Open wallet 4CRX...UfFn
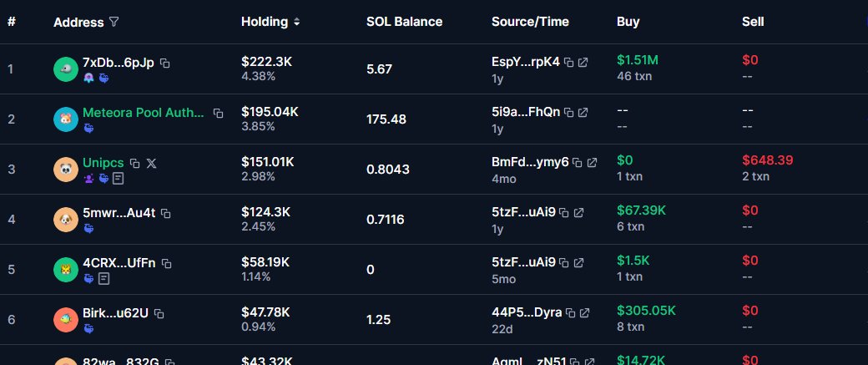 (x=119, y=263)
